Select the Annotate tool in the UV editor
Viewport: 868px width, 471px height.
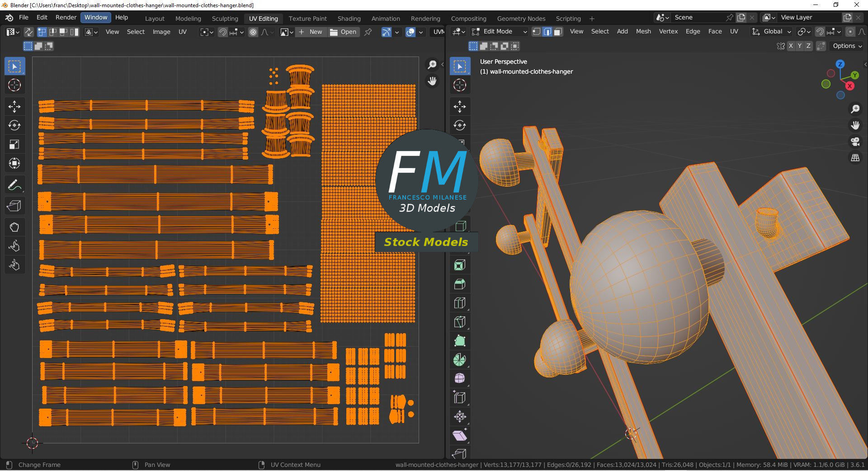pos(14,185)
